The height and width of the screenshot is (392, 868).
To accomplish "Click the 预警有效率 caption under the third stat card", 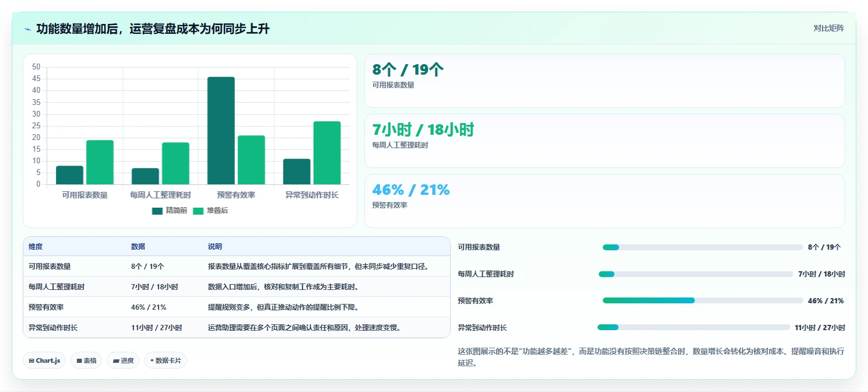I will point(390,205).
